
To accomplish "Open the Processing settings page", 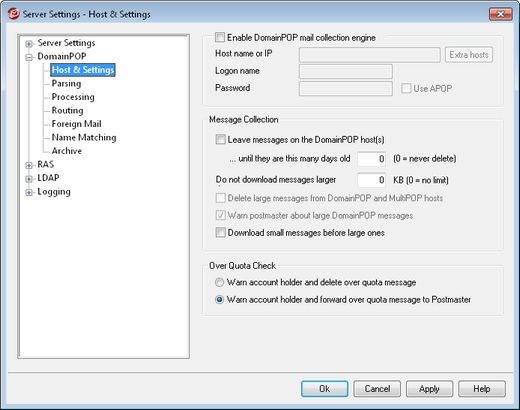I will (73, 97).
